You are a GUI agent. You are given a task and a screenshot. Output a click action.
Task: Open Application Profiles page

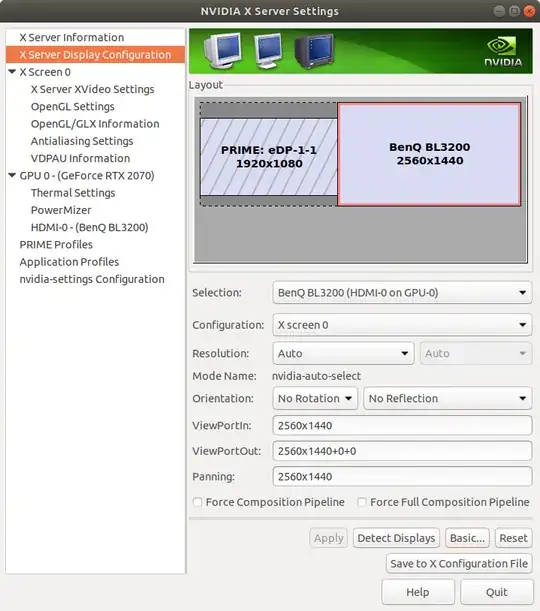click(69, 261)
